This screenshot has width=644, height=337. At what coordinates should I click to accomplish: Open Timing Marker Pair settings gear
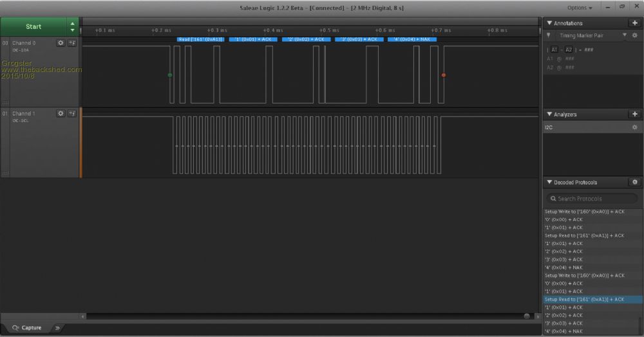coord(634,36)
